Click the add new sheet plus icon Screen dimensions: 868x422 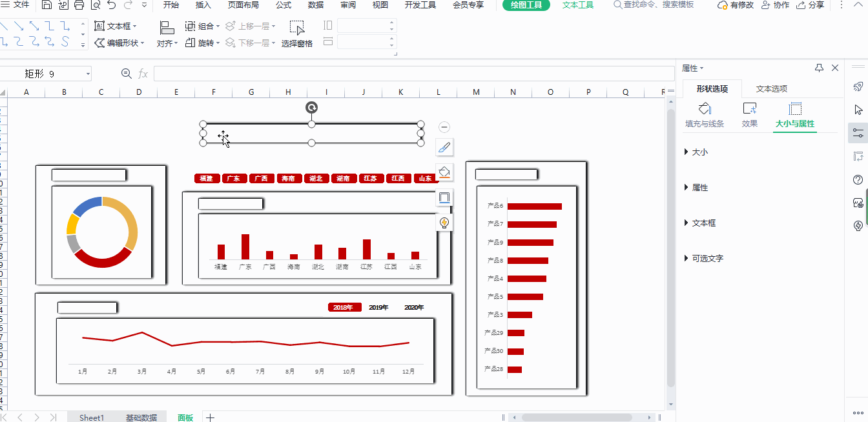coord(210,417)
